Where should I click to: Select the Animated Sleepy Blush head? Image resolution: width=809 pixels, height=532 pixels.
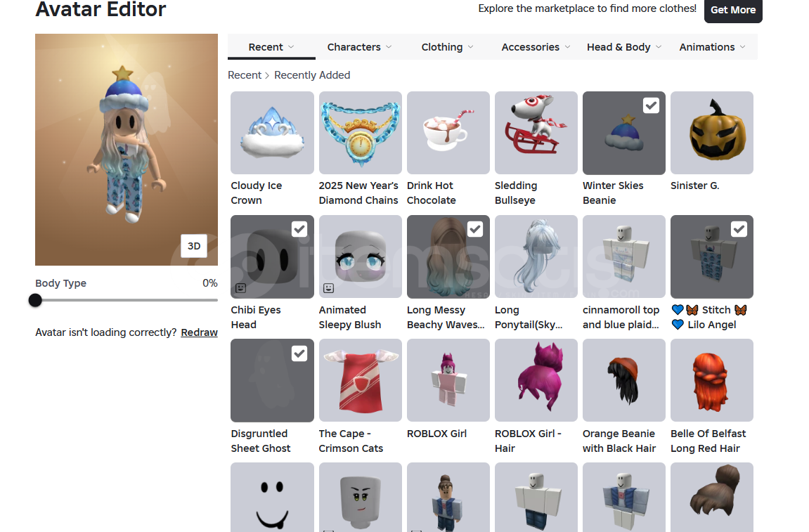point(360,257)
